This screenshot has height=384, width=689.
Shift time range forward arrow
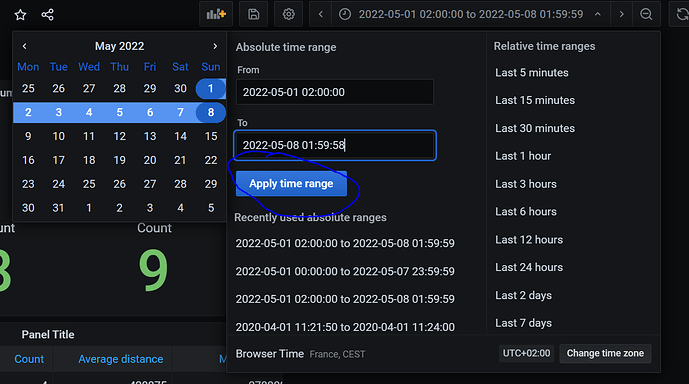pos(621,14)
